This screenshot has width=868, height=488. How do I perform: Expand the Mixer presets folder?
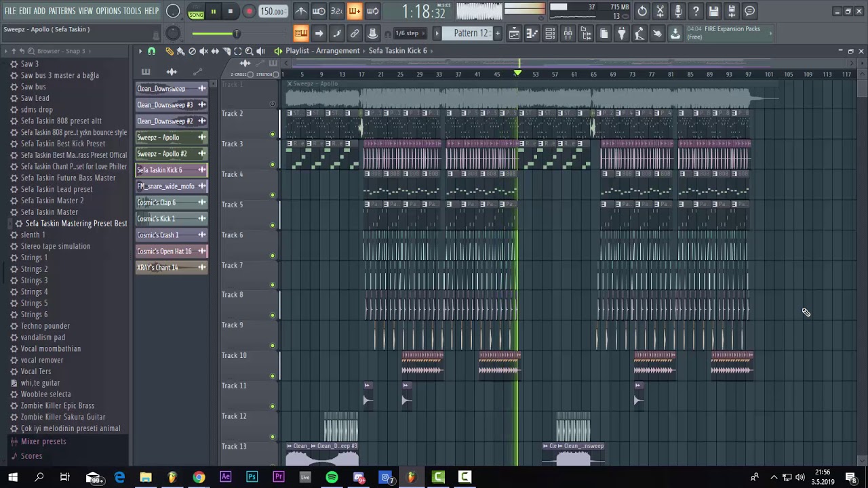click(43, 441)
